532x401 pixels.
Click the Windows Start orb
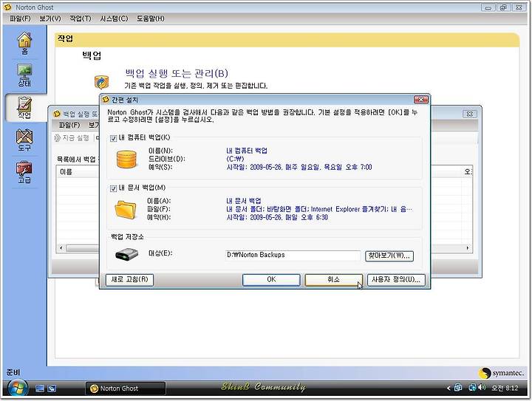pyautogui.click(x=18, y=388)
